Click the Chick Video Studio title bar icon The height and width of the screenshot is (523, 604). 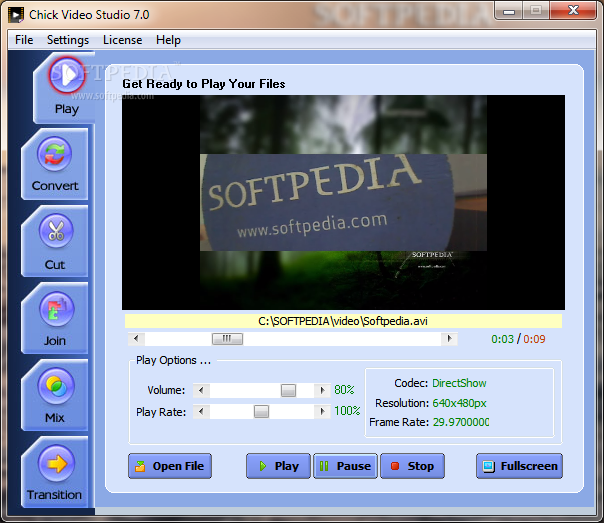pyautogui.click(x=16, y=15)
